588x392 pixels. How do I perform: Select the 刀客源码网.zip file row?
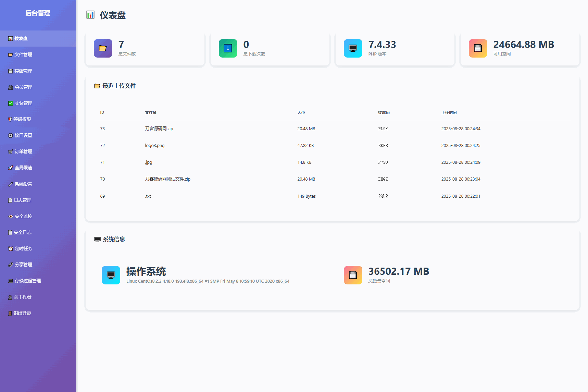[x=159, y=129]
